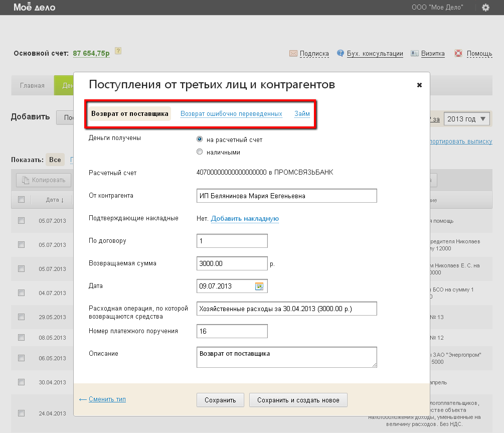Click the Помощь lifebuoy icon
504x433 pixels.
458,53
